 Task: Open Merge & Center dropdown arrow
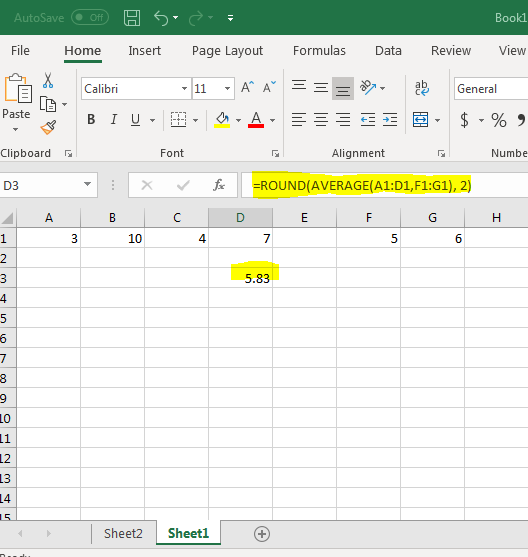(438, 120)
